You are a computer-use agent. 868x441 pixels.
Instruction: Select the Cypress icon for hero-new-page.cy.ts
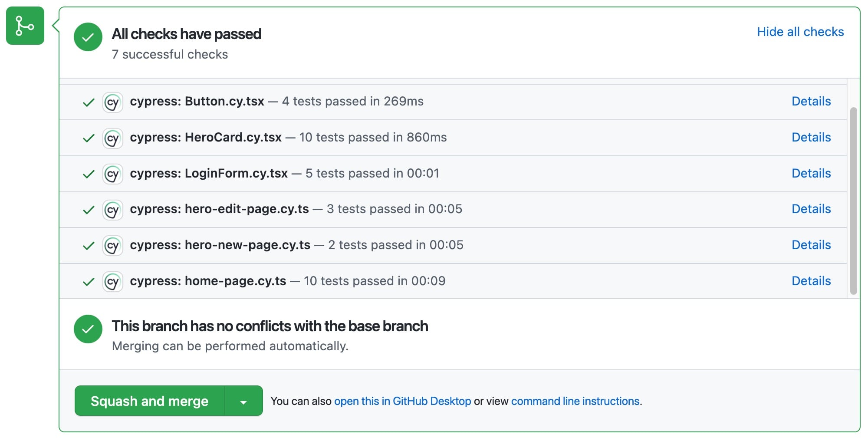pyautogui.click(x=112, y=245)
